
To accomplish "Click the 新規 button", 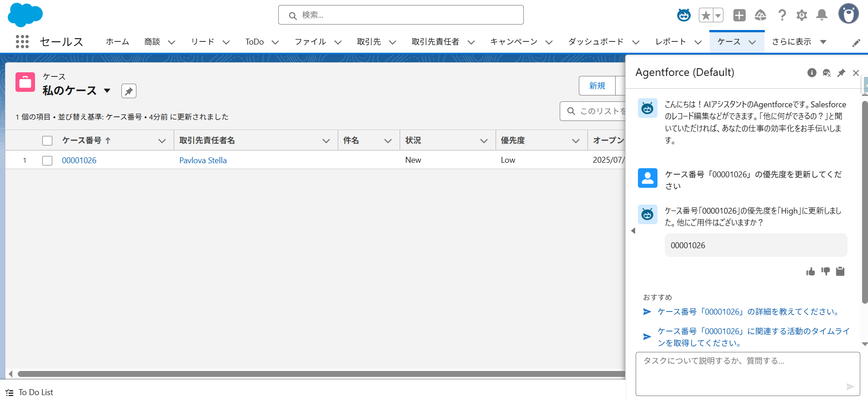I will coord(597,85).
